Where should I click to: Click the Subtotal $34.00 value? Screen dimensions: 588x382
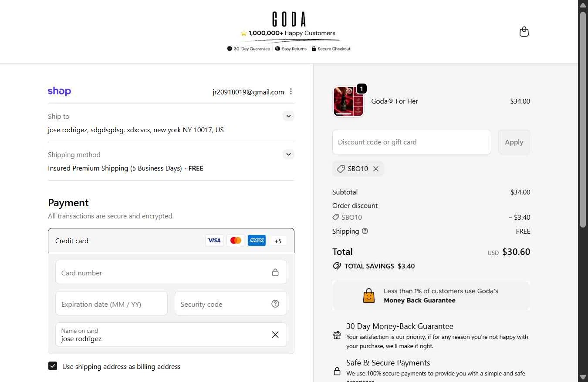coord(520,192)
